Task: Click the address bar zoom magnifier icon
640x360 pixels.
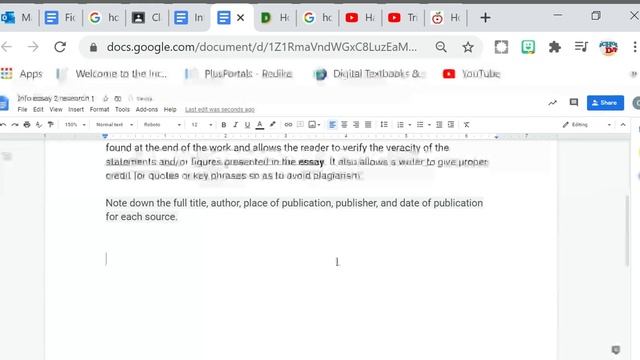Action: coord(441,47)
